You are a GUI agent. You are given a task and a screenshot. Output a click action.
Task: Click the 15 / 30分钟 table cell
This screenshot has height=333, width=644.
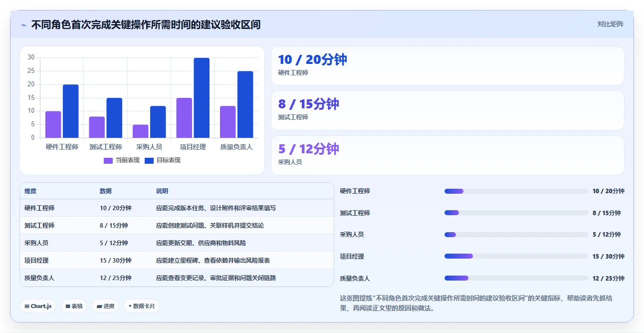coord(116,260)
